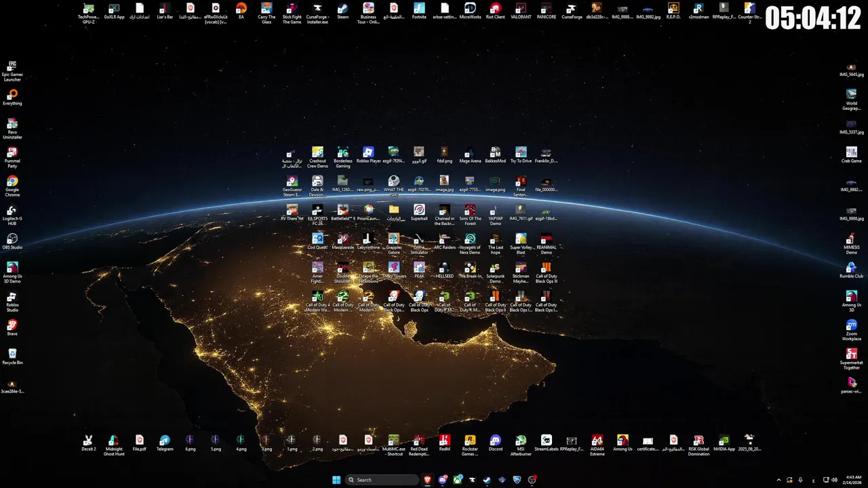Image resolution: width=868 pixels, height=488 pixels.
Task: Open Discord from the taskbar
Action: (443, 480)
